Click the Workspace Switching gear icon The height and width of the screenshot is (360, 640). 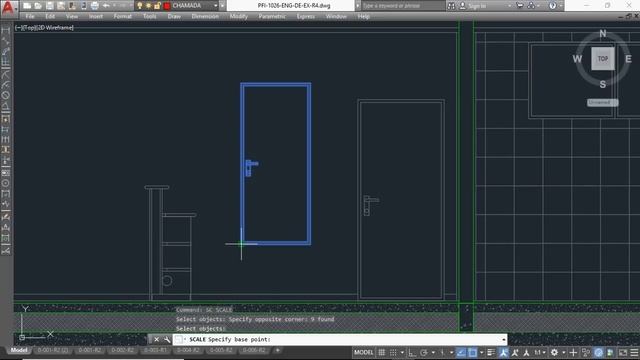click(554, 352)
